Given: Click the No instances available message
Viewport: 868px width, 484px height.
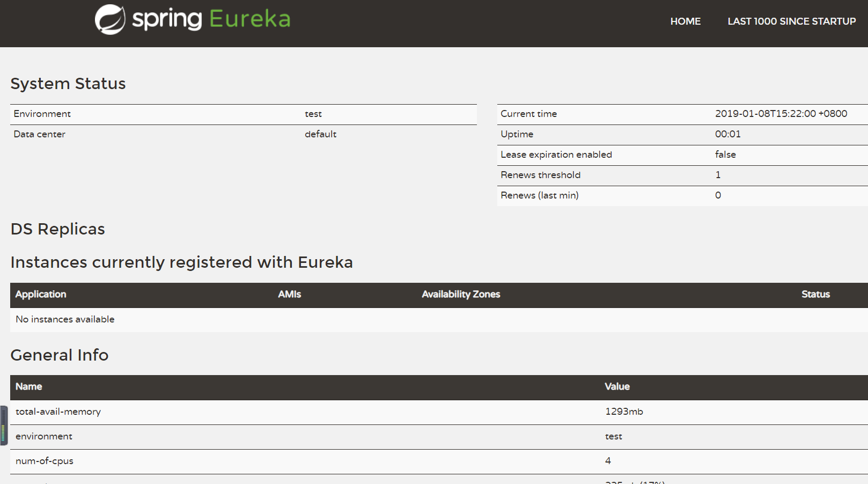Looking at the screenshot, I should [x=65, y=319].
